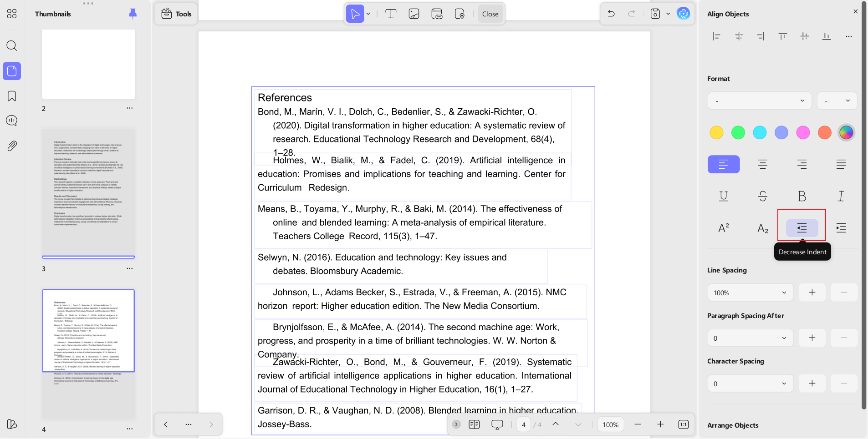Toggle strikethrough formatting
This screenshot has height=439, width=868.
[763, 196]
